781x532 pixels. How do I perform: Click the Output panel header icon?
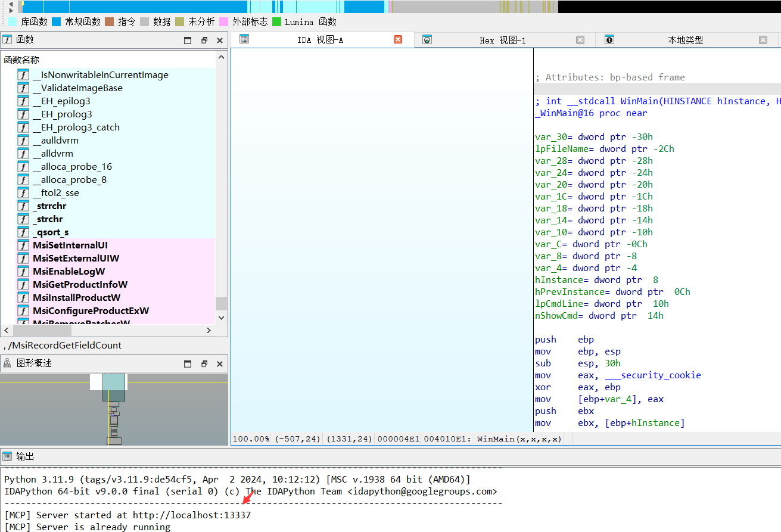(7, 456)
